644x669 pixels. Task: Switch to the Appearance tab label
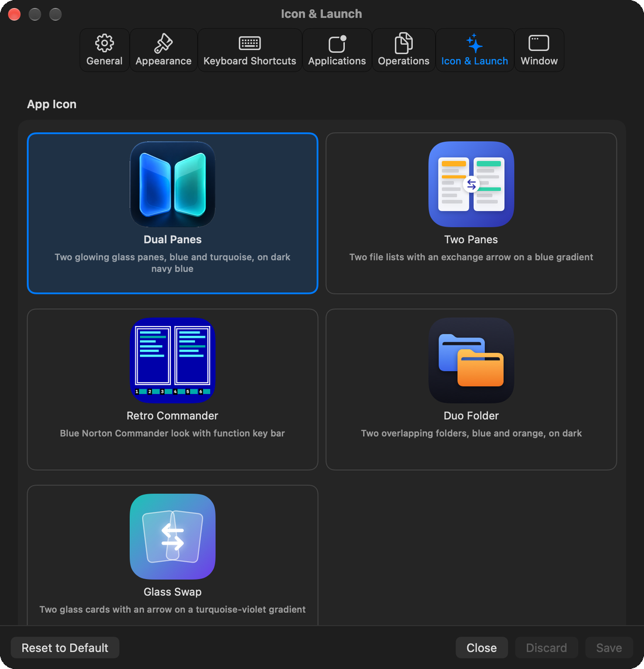163,61
